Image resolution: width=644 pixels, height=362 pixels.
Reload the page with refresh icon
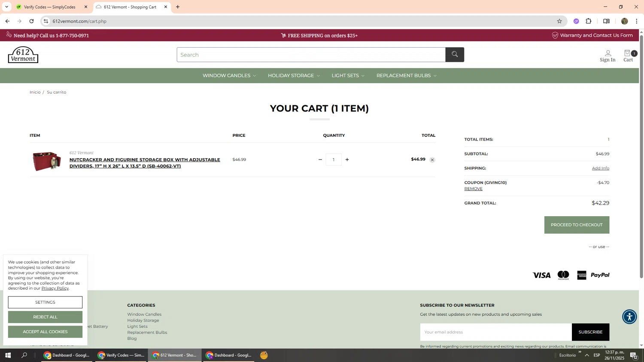coord(31,21)
